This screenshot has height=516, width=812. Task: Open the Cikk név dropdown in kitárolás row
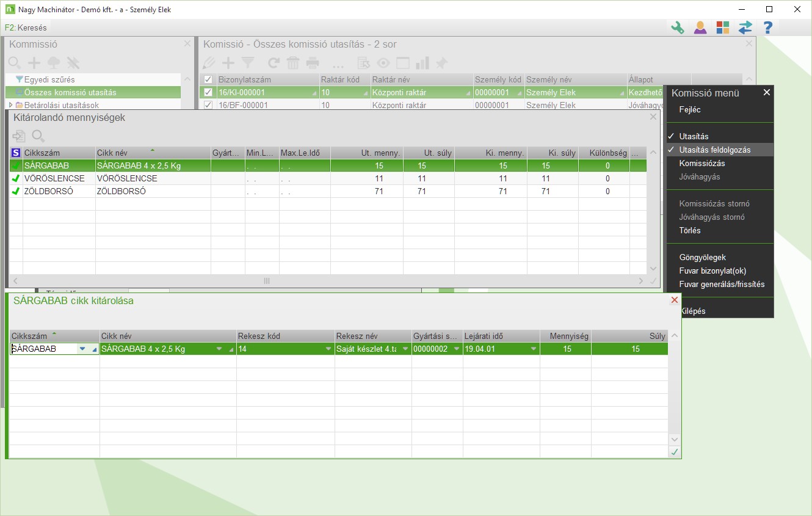(220, 349)
